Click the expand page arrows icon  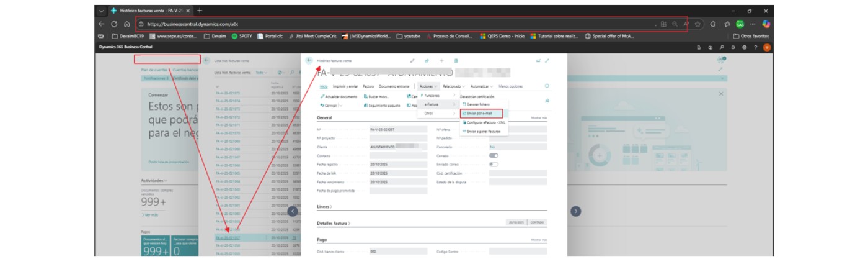pos(547,61)
